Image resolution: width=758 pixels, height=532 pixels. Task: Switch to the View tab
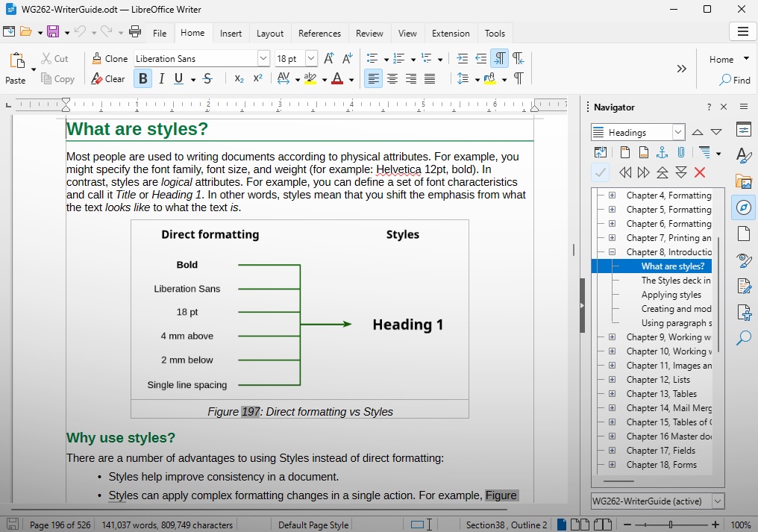(x=407, y=34)
